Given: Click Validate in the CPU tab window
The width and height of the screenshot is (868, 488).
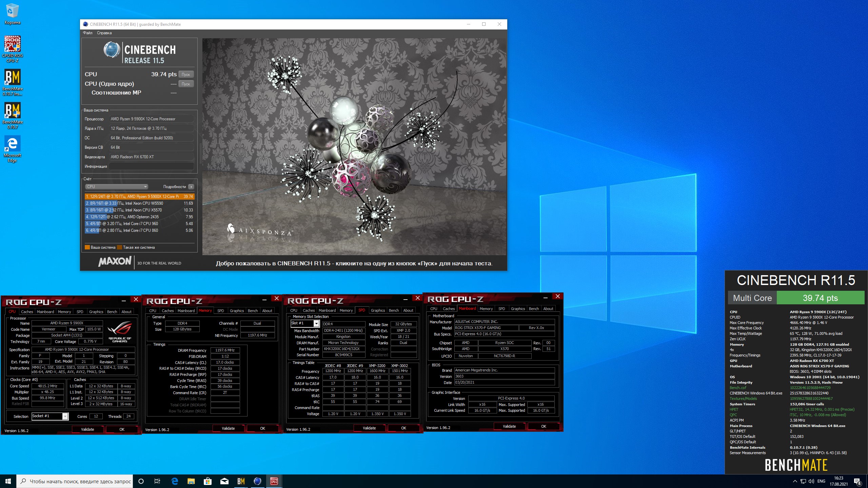Looking at the screenshot, I should [87, 429].
